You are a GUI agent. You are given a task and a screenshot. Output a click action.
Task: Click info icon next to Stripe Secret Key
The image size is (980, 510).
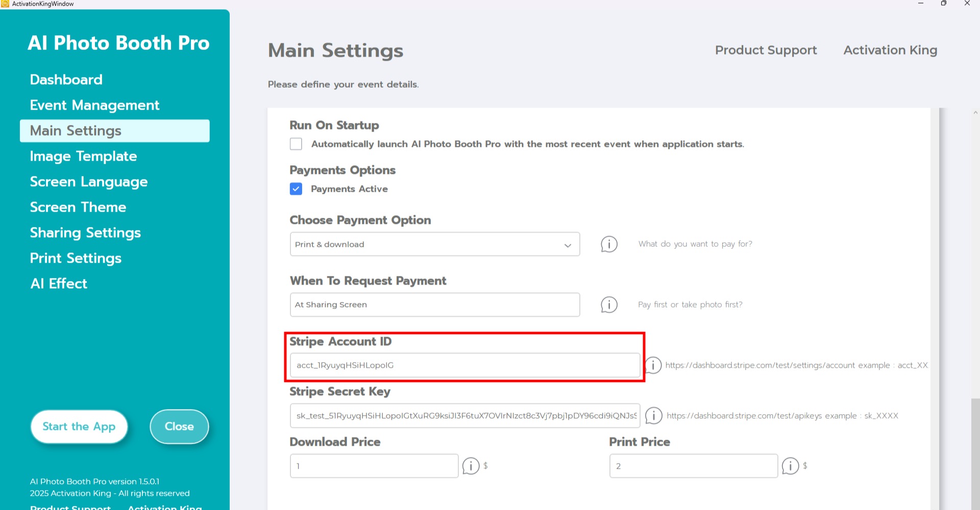point(653,416)
